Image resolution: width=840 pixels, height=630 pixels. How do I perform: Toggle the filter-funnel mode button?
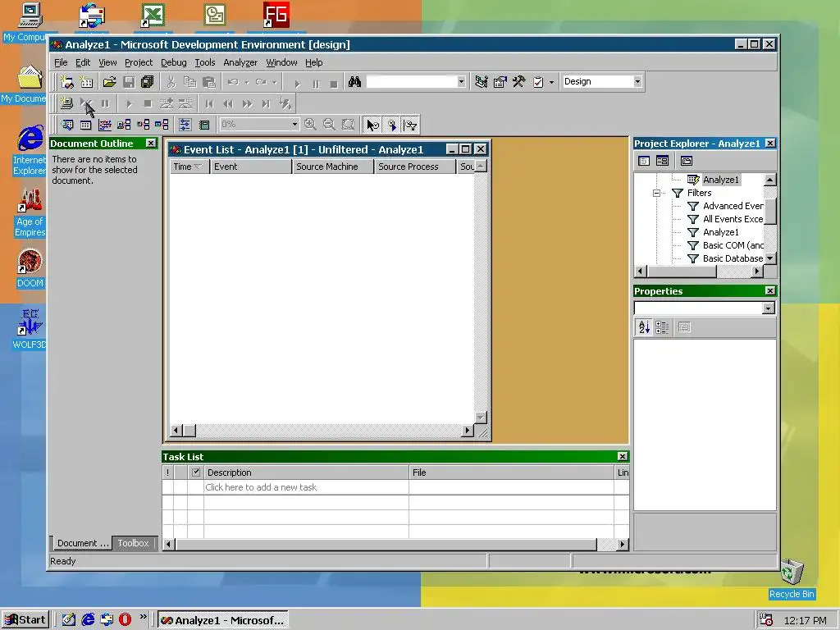410,125
